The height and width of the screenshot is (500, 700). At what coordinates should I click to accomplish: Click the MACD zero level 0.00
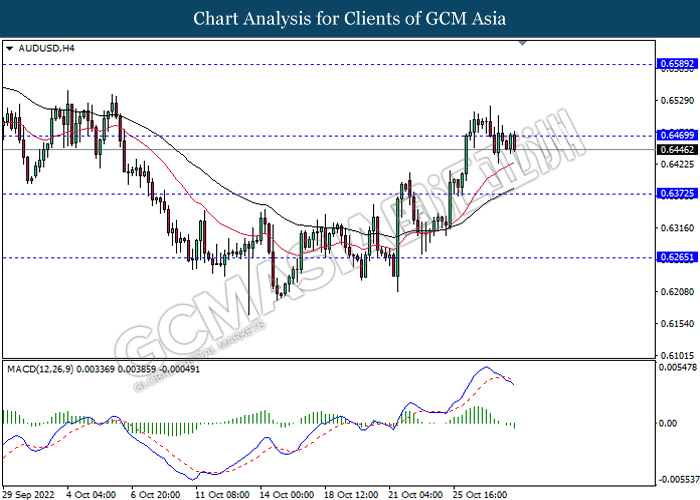point(668,423)
